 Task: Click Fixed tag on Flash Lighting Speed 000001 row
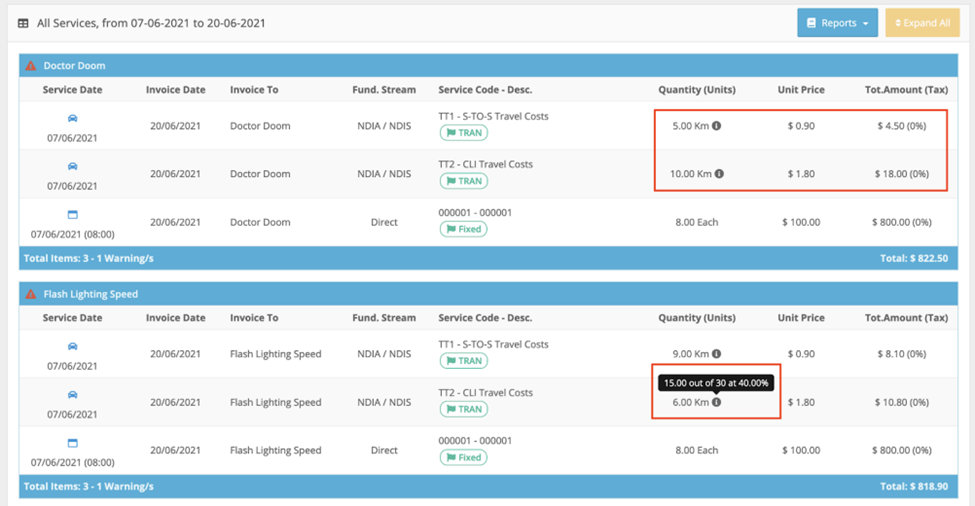pos(464,457)
